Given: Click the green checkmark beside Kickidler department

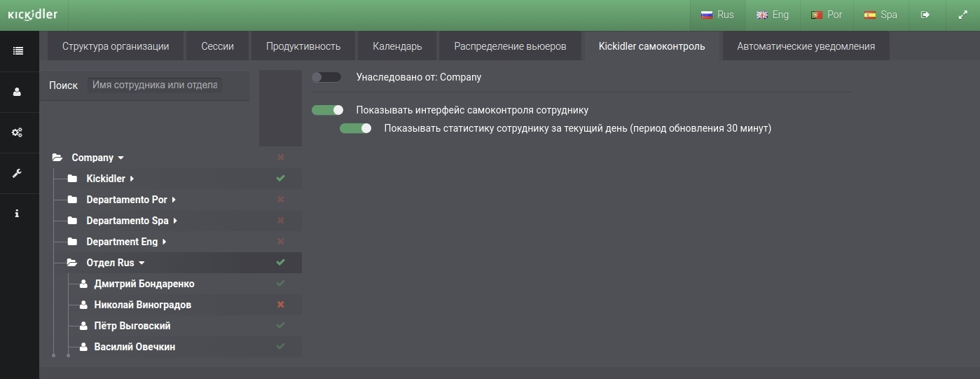Looking at the screenshot, I should (281, 179).
